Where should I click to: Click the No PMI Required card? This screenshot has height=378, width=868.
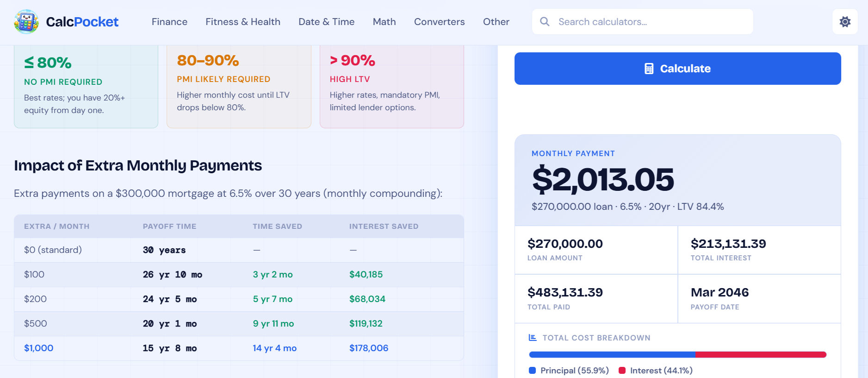tap(86, 86)
